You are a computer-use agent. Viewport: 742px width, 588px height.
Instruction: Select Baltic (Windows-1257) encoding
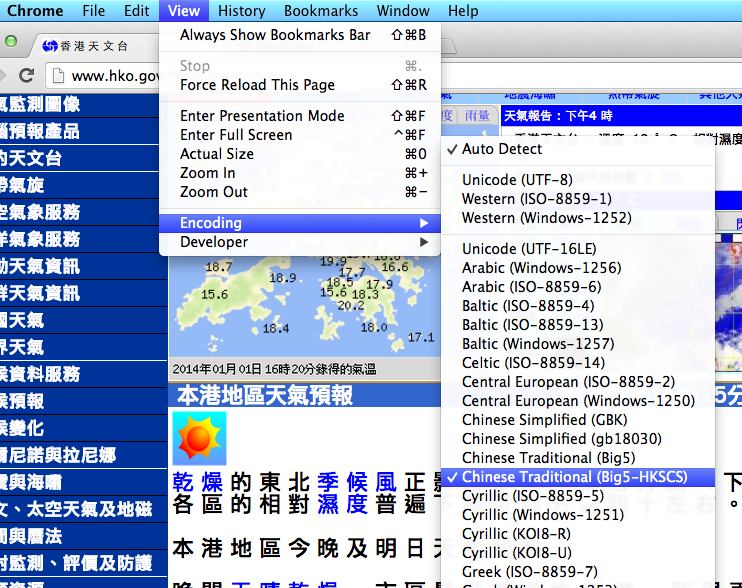[577, 343]
